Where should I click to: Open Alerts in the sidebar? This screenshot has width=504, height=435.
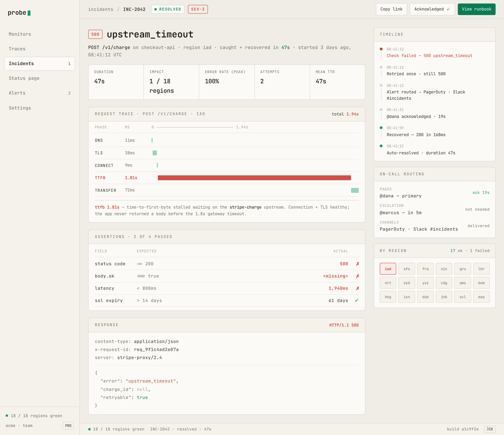(x=40, y=93)
